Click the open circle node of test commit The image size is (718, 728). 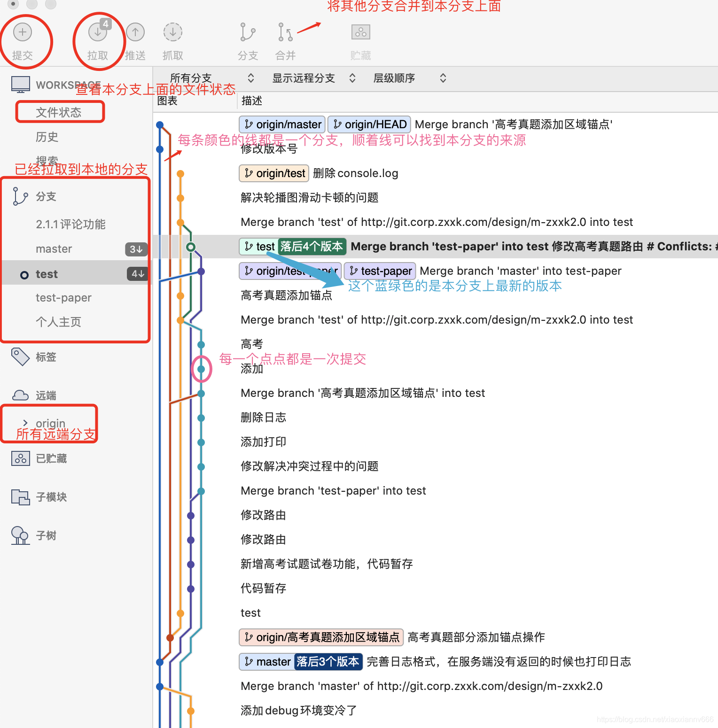point(191,247)
